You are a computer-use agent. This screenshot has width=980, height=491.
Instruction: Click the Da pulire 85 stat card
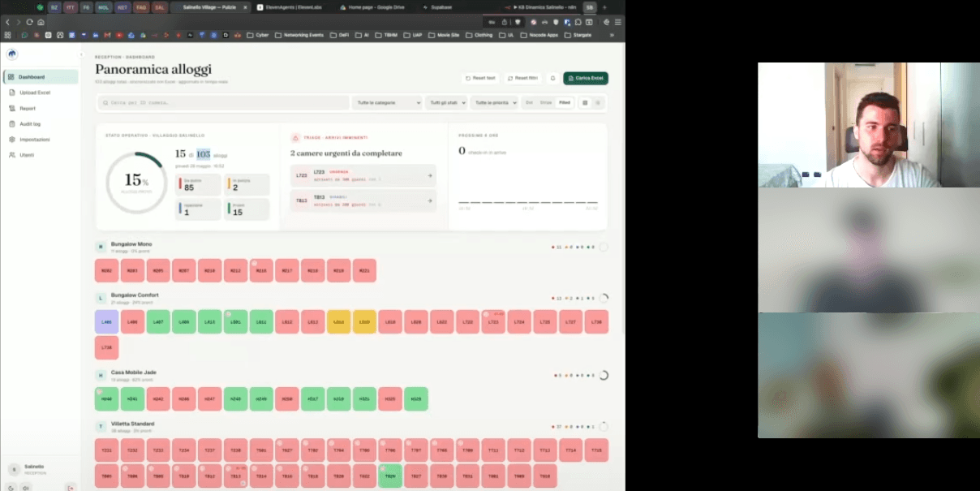[198, 185]
